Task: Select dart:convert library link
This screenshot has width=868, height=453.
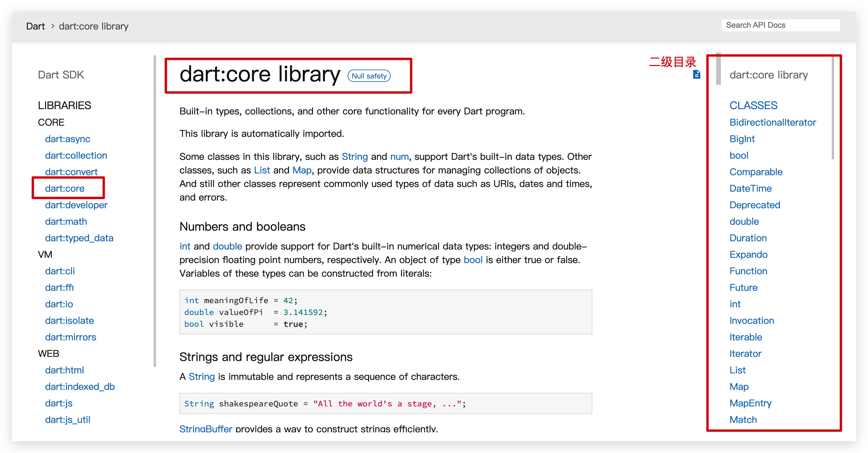Action: point(71,172)
